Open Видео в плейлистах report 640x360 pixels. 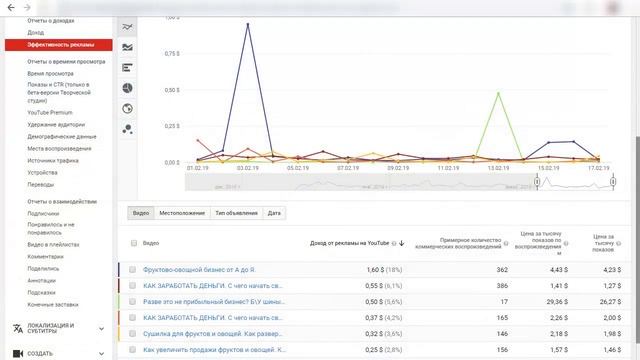click(53, 245)
